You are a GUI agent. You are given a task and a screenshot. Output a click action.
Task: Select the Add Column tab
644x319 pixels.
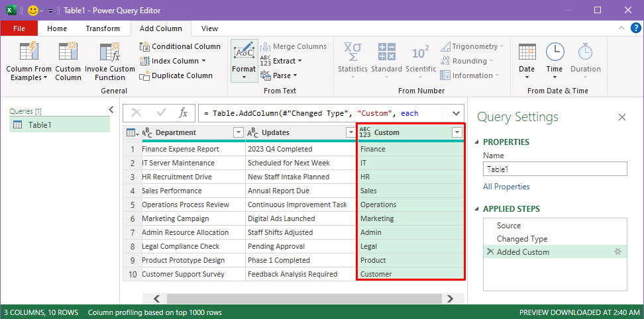pyautogui.click(x=161, y=28)
